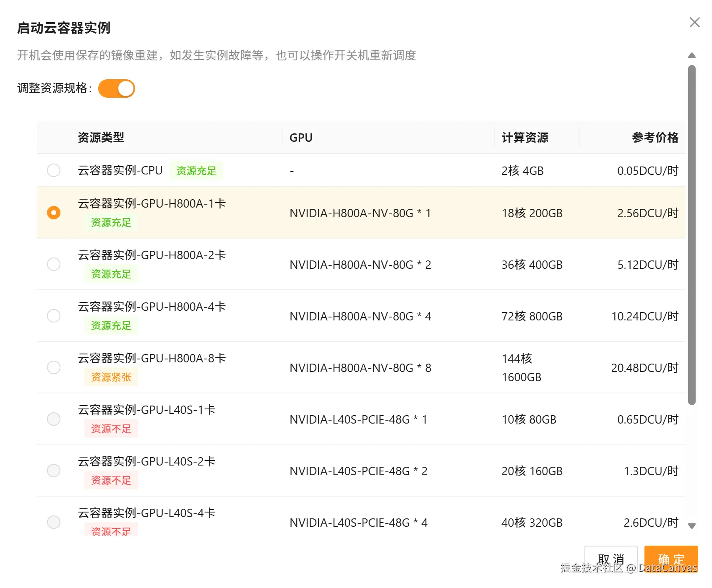Click the 云容器实例-GPU-L40S-2卡 name
The image size is (712, 588).
pos(146,461)
